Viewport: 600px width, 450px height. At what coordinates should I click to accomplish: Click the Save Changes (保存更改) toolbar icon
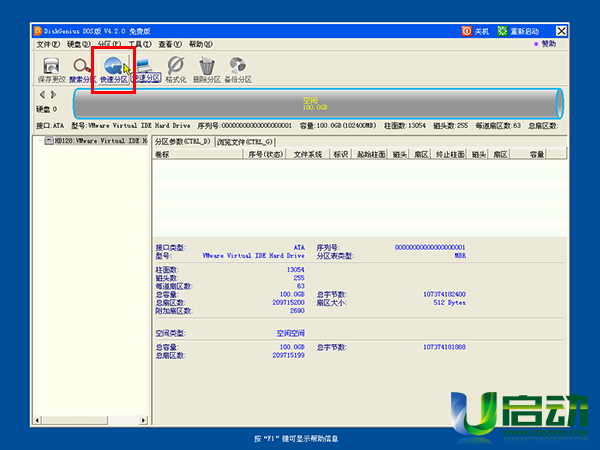pos(51,70)
